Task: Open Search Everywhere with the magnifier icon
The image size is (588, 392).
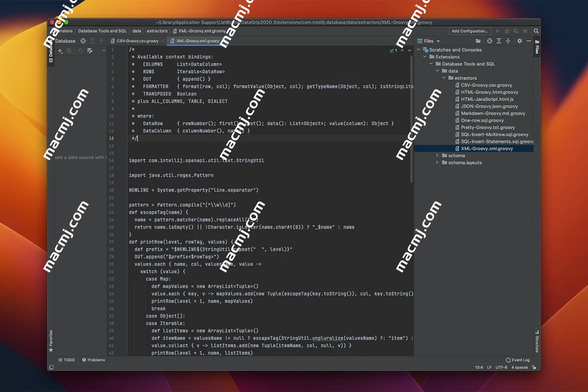Action: [x=536, y=30]
